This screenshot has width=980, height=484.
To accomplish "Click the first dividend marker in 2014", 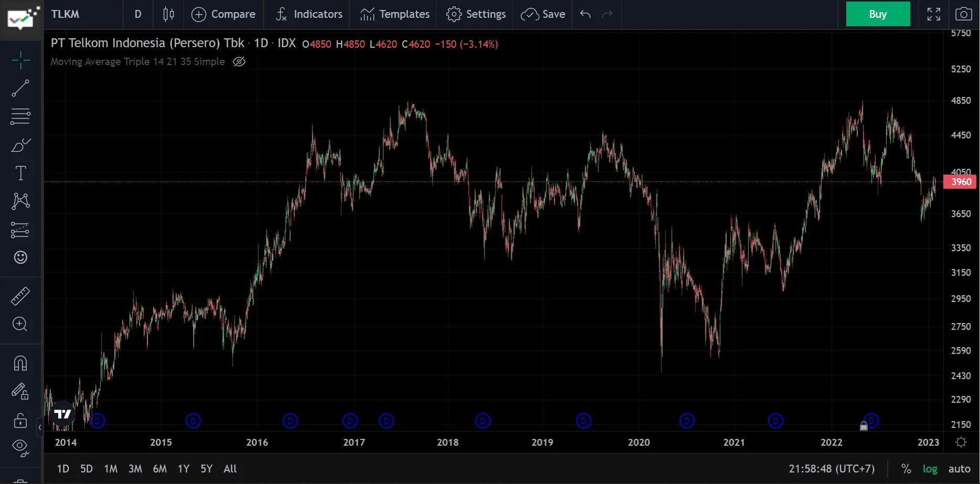I will pos(97,421).
